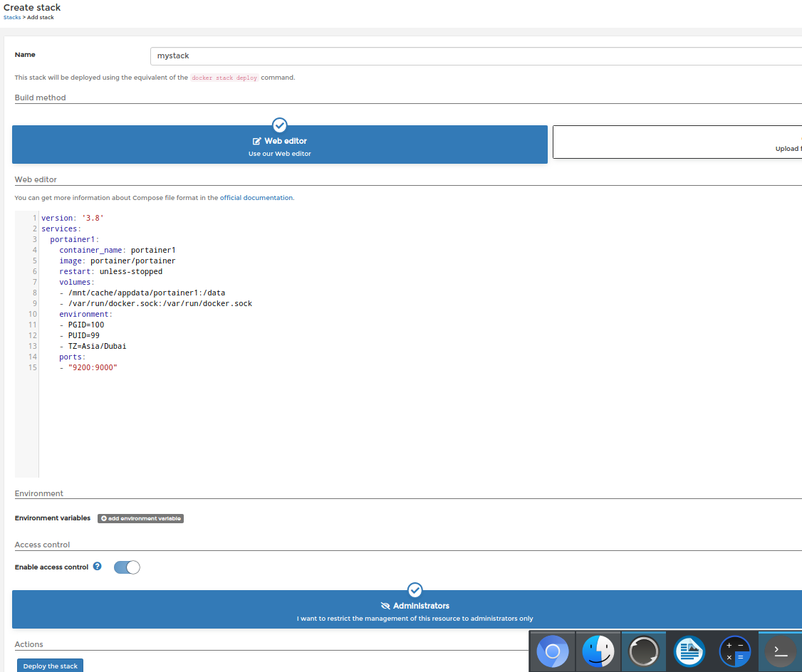Image resolution: width=802 pixels, height=672 pixels.
Task: Disable the Enable access control toggle
Action: point(127,567)
